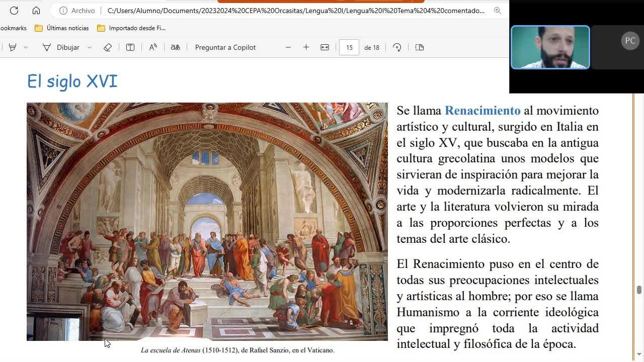The image size is (644, 362).
Task: Expand the Dibujar pen options dropdown
Action: click(90, 47)
